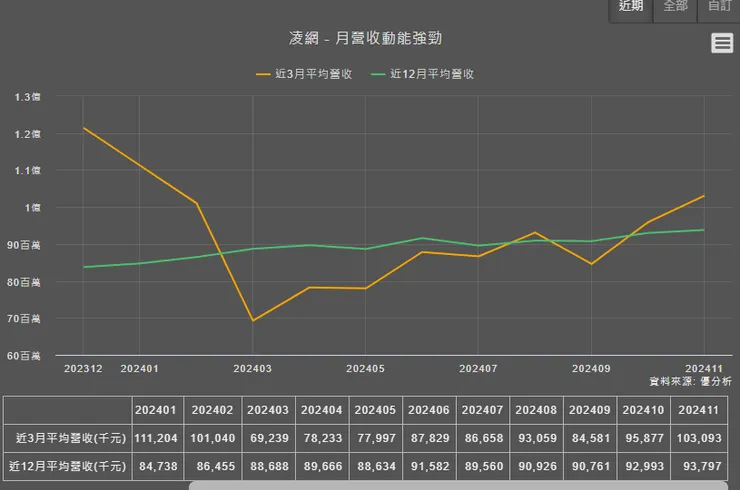Click the cell value 91,582
Screen dimensions: 740x490
(430, 466)
